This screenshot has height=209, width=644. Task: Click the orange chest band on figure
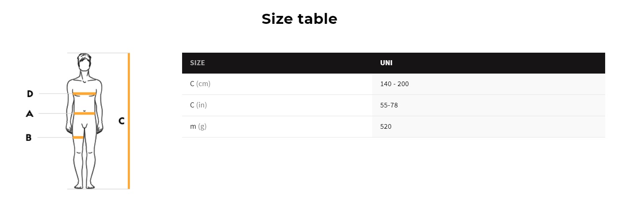(84, 94)
